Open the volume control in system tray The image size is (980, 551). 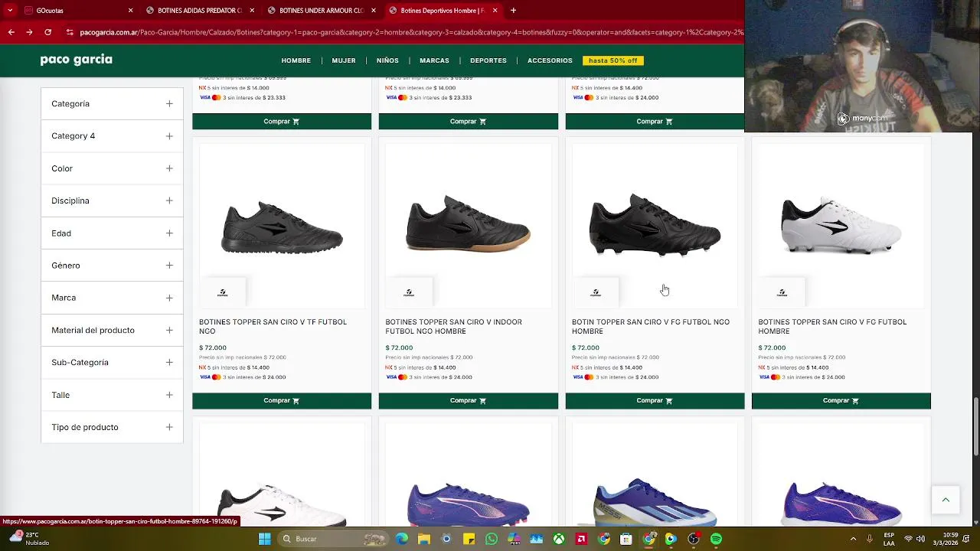click(920, 539)
